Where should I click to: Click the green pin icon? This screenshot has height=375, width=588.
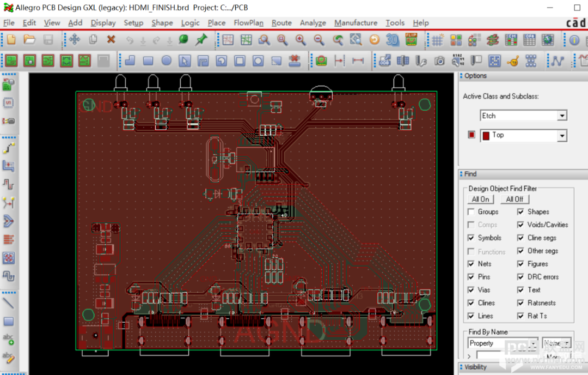[x=201, y=39]
